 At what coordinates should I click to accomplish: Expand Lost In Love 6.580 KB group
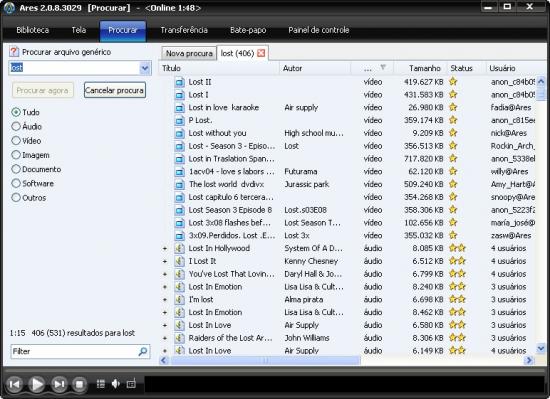(x=165, y=325)
